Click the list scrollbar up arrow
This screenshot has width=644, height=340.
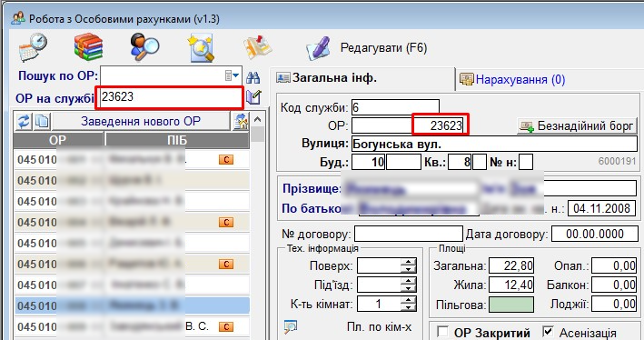click(x=258, y=120)
